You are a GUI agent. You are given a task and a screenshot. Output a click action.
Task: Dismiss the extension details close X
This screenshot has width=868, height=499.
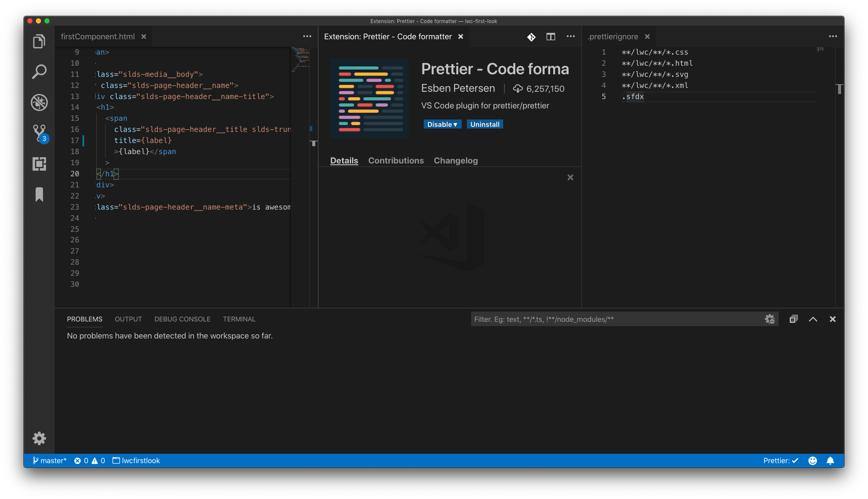570,178
